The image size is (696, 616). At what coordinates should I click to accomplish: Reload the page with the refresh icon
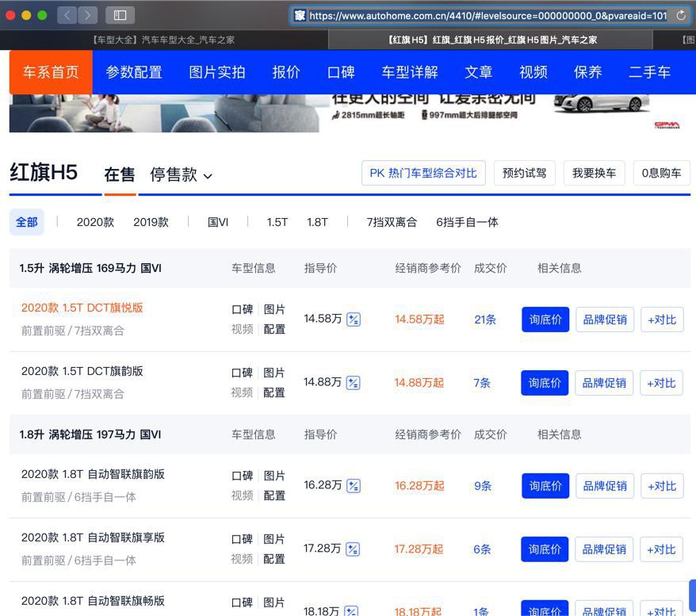point(681,16)
